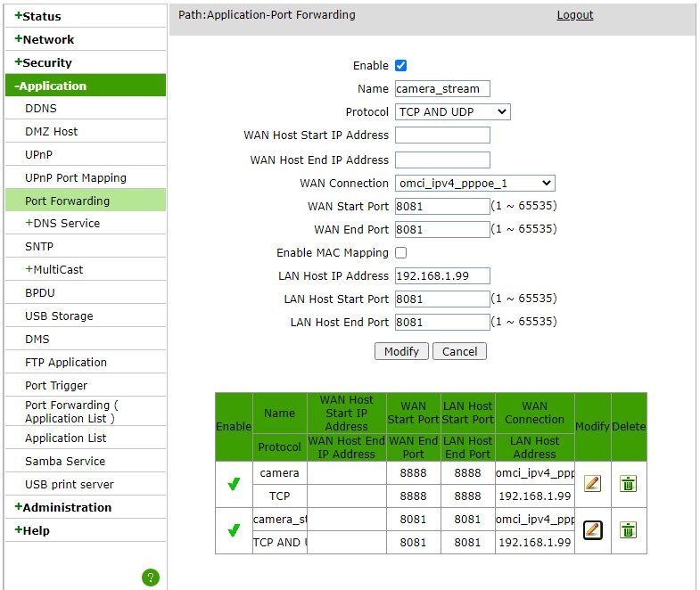Select the highlighted Port Forwarding menu item
The height and width of the screenshot is (590, 700).
[x=86, y=200]
